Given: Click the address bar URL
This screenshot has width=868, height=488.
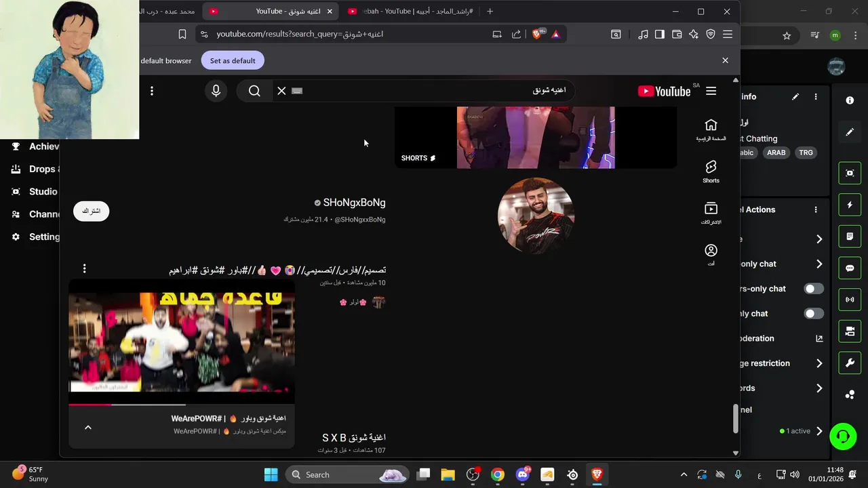Looking at the screenshot, I should (x=300, y=34).
